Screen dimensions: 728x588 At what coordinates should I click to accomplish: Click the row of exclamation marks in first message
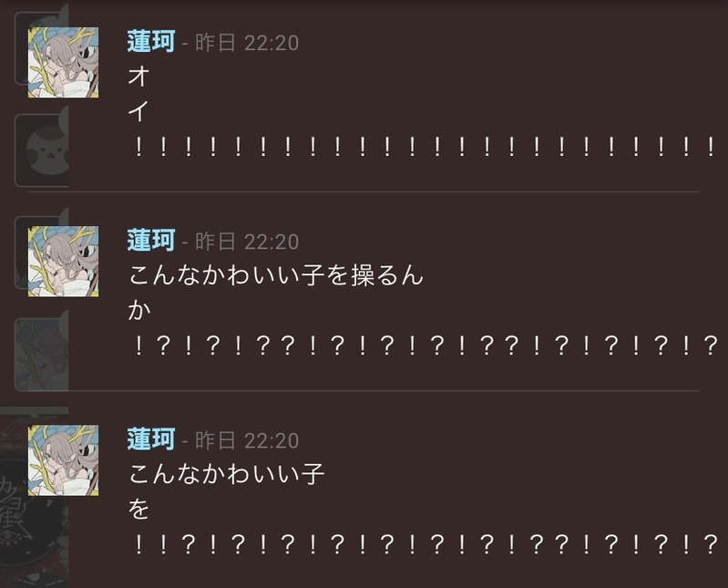(425, 147)
